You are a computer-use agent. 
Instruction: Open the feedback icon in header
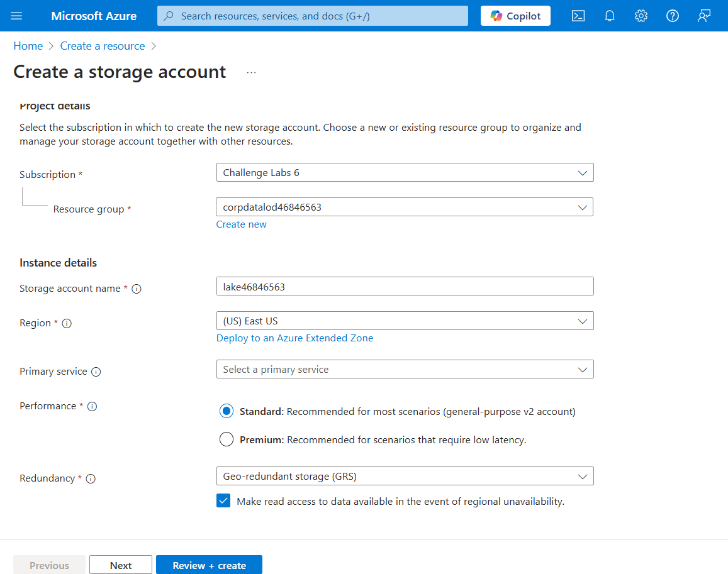(704, 16)
